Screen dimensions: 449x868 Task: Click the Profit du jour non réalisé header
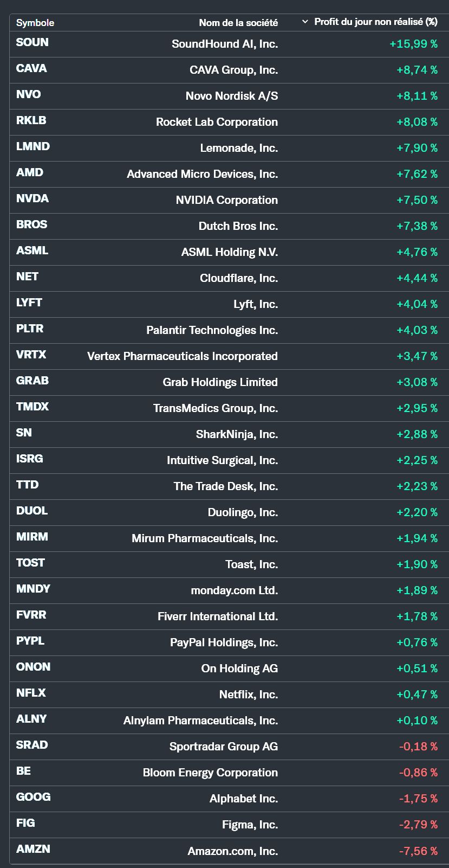pos(375,22)
